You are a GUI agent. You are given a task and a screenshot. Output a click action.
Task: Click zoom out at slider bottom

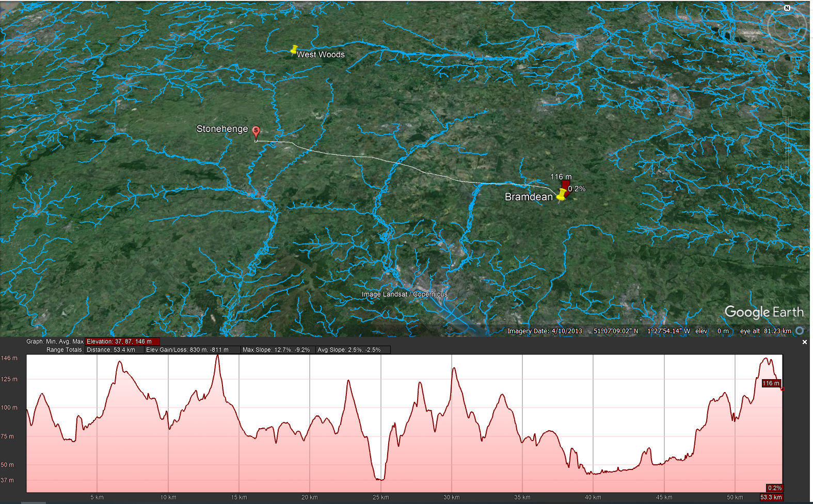tap(786, 174)
